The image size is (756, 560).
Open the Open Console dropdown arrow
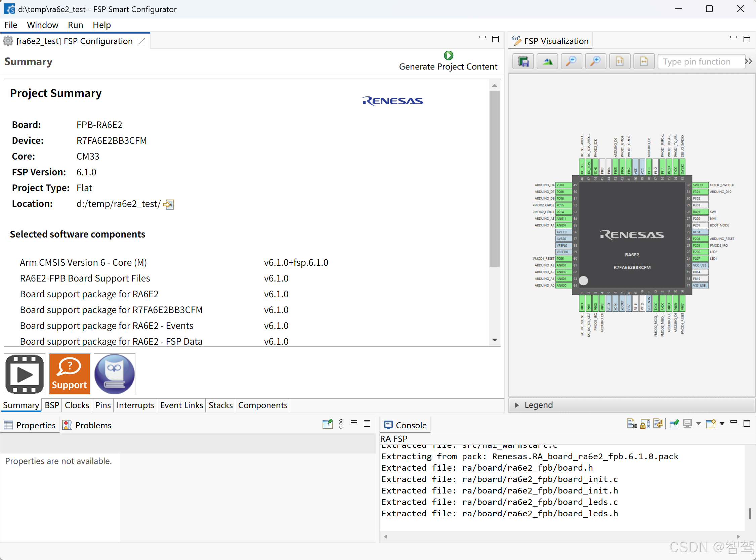(722, 424)
